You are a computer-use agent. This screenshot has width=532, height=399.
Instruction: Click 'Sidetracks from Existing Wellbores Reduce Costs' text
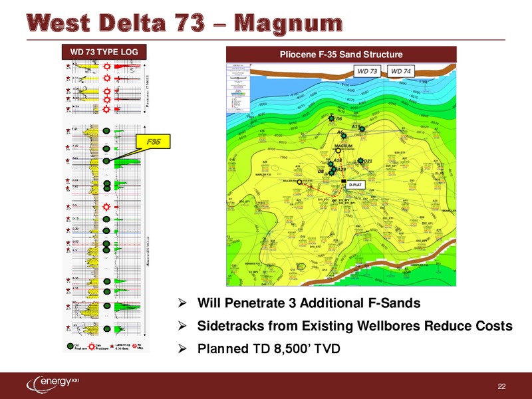tap(355, 326)
